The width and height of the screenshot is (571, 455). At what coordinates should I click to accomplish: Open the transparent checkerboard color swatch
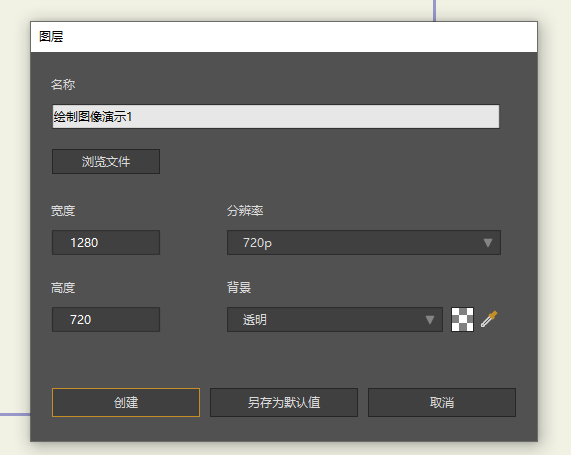tap(462, 319)
